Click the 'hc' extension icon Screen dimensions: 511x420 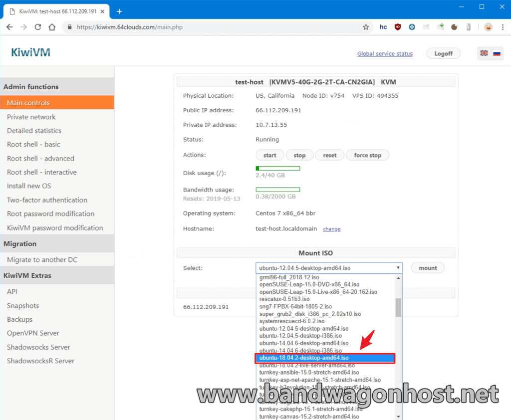click(383, 27)
